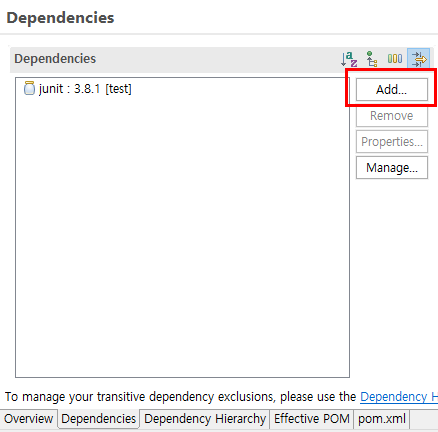The image size is (438, 432).
Task: Click the Properties... button
Action: coord(392,142)
